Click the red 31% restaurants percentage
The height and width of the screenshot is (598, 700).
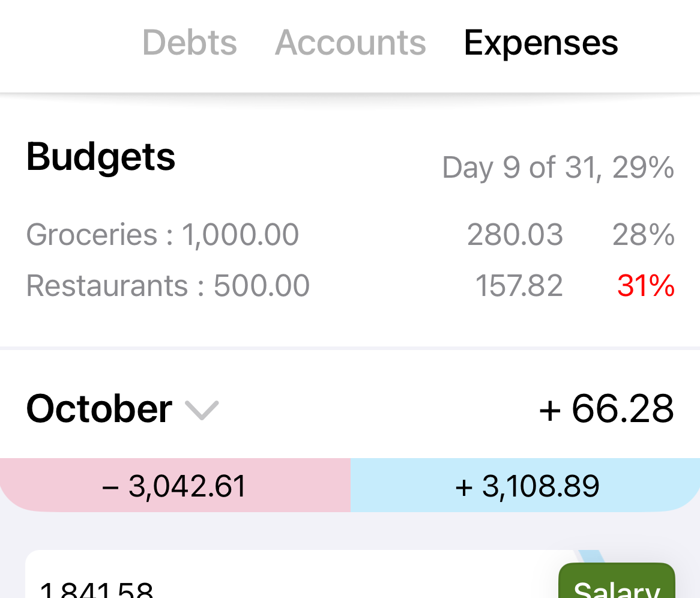tap(646, 286)
